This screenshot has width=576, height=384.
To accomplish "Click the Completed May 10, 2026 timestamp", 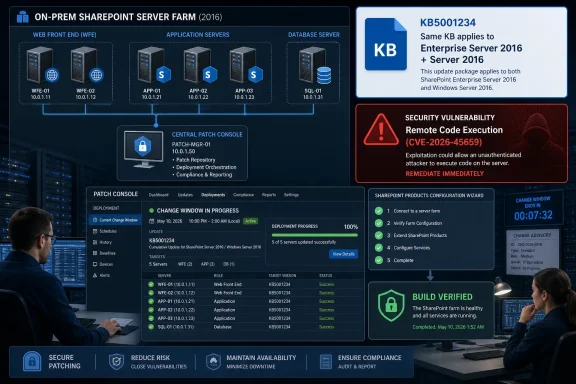I will coord(448,327).
